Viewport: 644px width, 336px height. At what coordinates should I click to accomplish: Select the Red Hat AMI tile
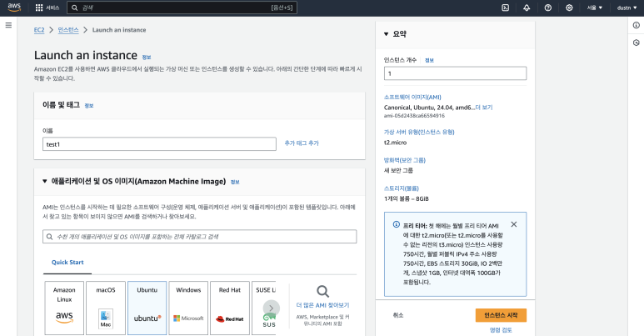pos(230,308)
